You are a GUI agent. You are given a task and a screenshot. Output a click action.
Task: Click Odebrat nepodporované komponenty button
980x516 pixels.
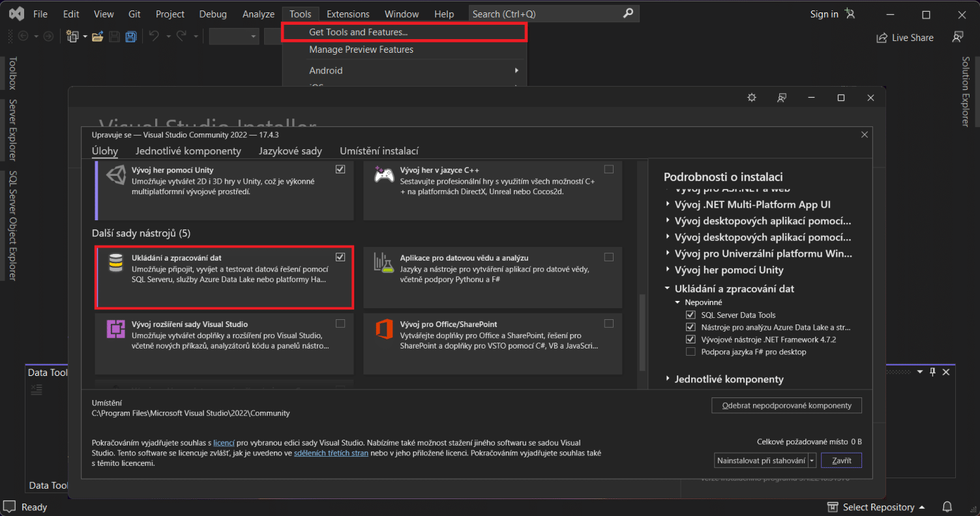click(786, 405)
